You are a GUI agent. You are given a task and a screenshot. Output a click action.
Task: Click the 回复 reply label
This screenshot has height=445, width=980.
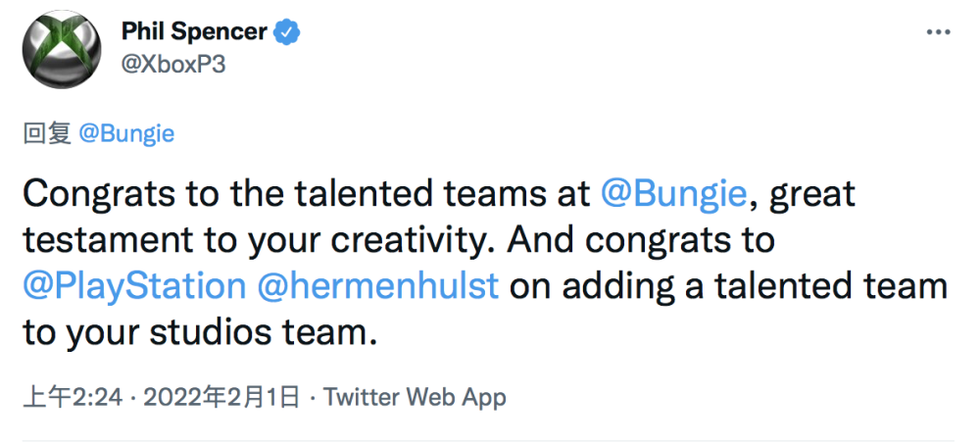pos(46,134)
